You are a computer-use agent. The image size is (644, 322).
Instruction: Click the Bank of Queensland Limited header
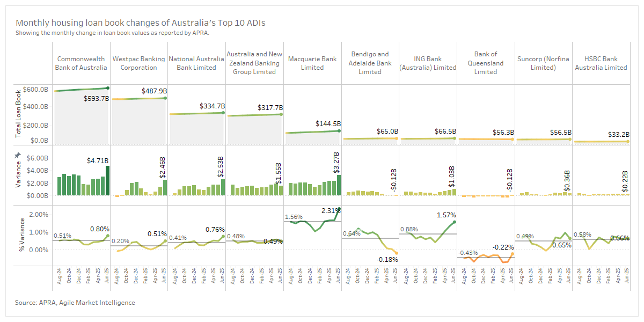(x=486, y=63)
